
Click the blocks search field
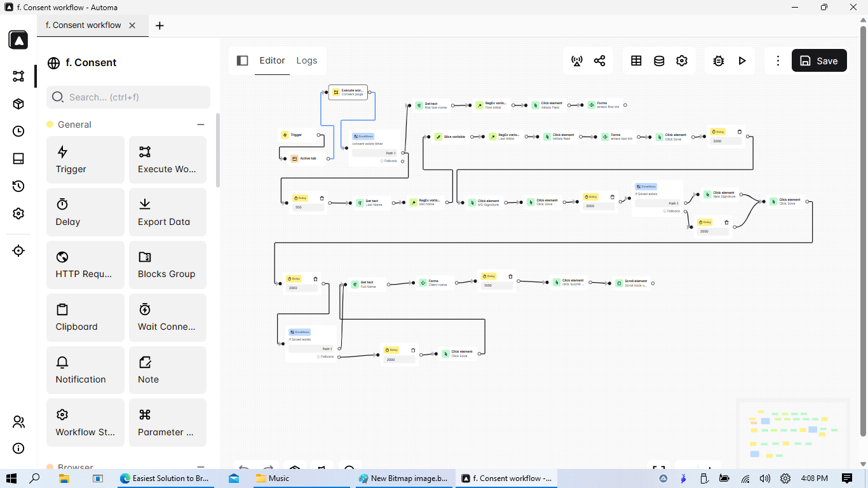[128, 97]
